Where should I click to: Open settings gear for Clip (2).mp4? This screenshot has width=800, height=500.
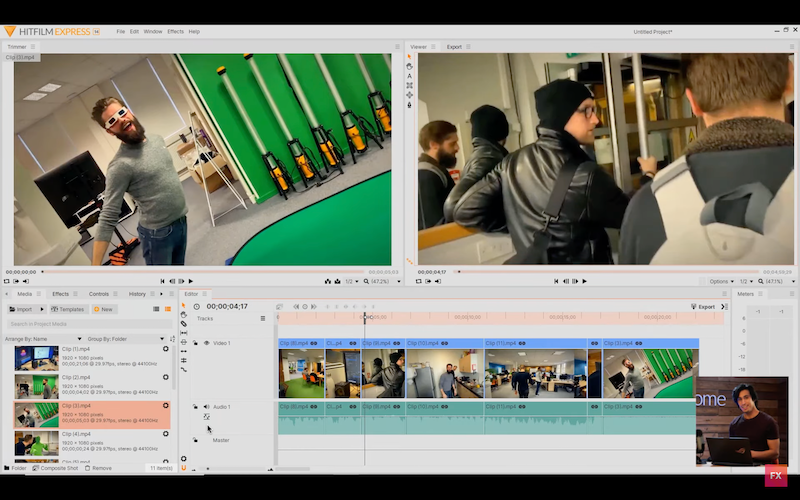165,377
